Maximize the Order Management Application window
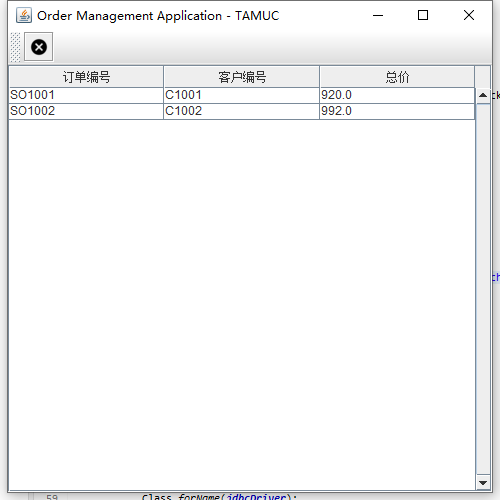The width and height of the screenshot is (500, 500). pyautogui.click(x=423, y=15)
